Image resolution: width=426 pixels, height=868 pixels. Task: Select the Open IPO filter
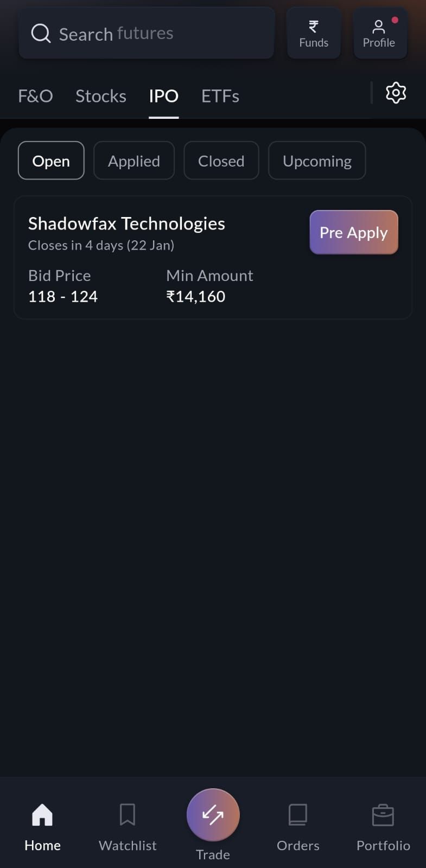pos(51,161)
